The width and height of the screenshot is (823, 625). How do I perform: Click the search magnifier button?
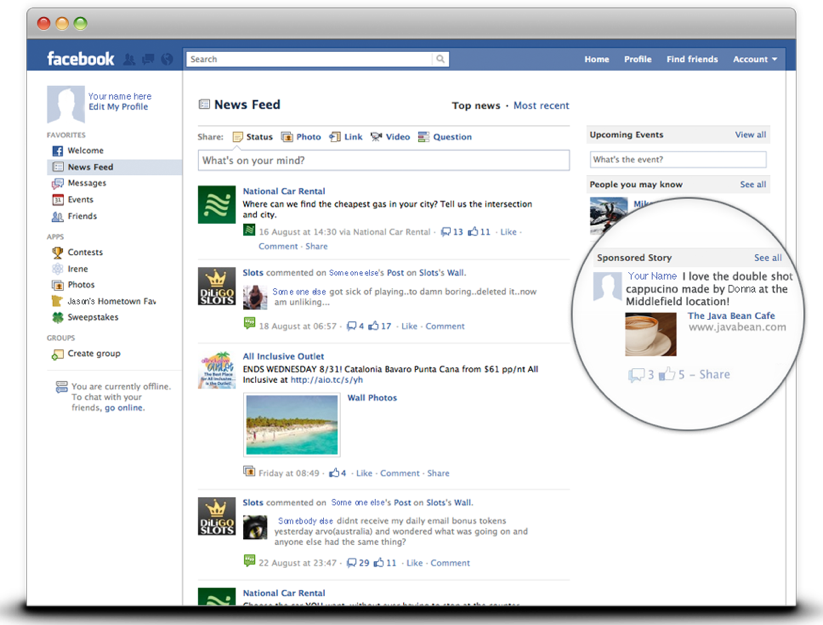click(x=440, y=59)
